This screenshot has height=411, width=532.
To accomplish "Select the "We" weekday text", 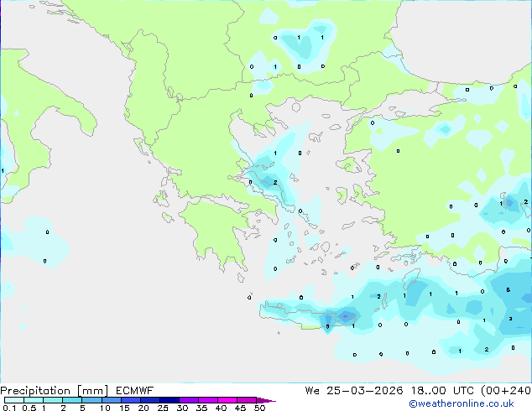I will pos(312,391).
